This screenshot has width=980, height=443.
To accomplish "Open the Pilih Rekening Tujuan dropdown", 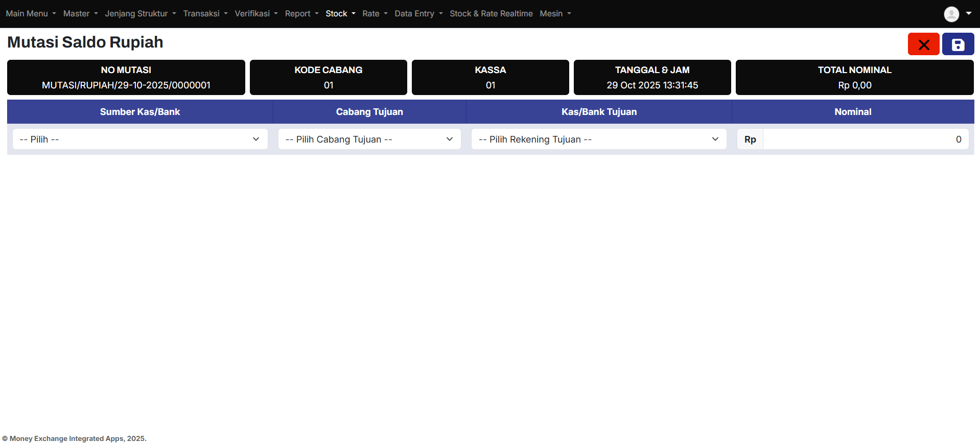I will click(598, 139).
